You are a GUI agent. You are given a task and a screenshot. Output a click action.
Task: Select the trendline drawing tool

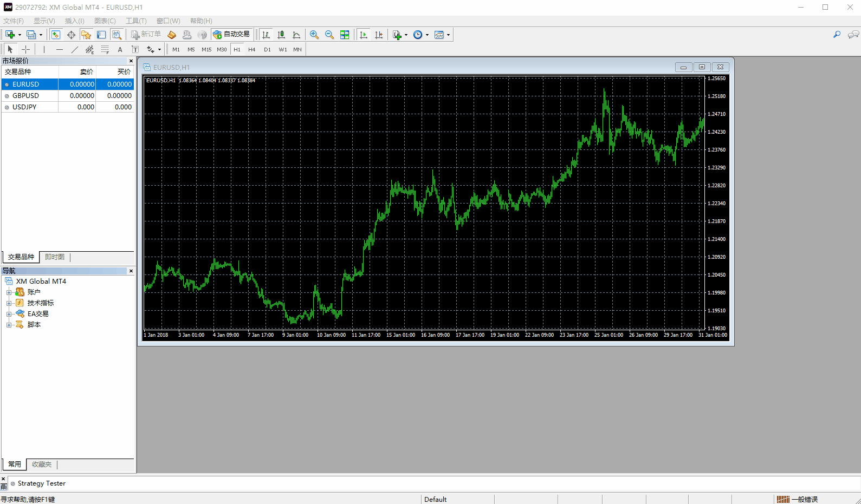point(74,49)
